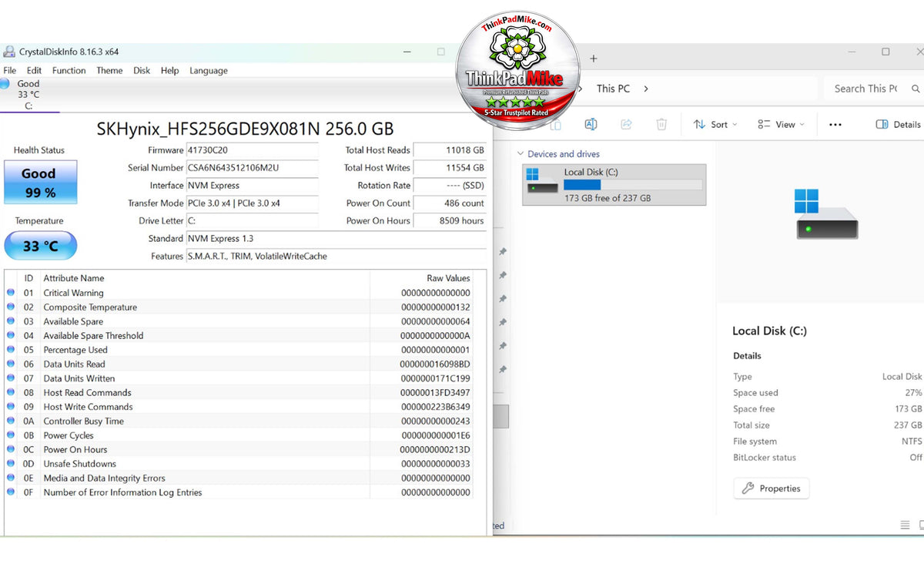The height and width of the screenshot is (581, 924).
Task: Open the Function menu
Action: (x=69, y=70)
